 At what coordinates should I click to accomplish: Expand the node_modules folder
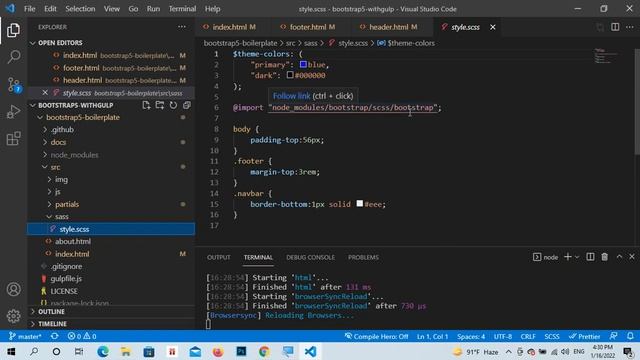coord(74,155)
